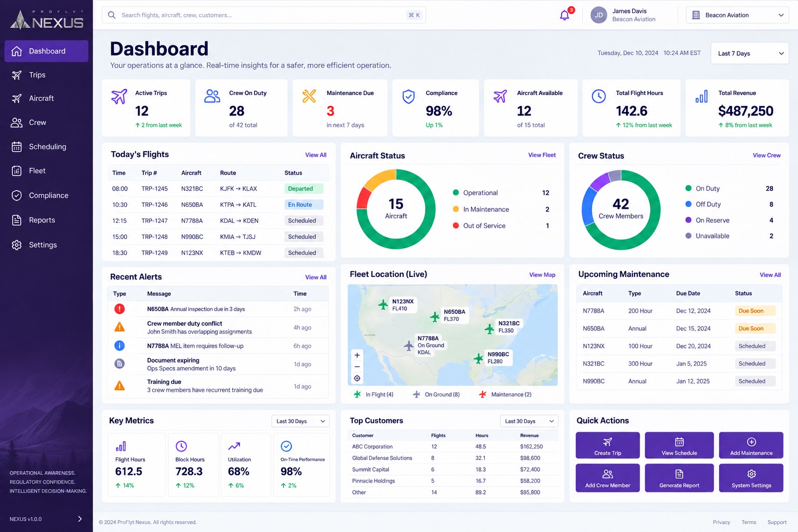Open the Crew sidebar item
798x532 pixels.
46,123
